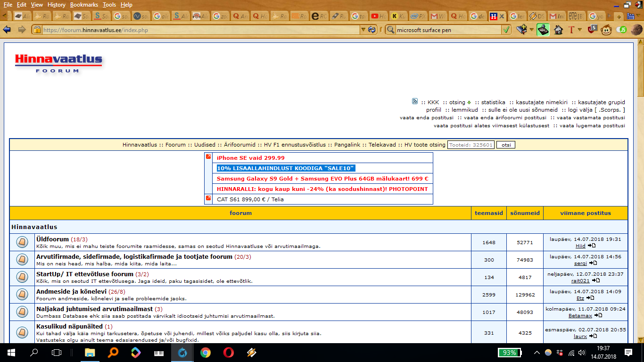Viewport: 644px width, 362px height.
Task: Launch Opera from the Windows taskbar
Action: point(228,353)
